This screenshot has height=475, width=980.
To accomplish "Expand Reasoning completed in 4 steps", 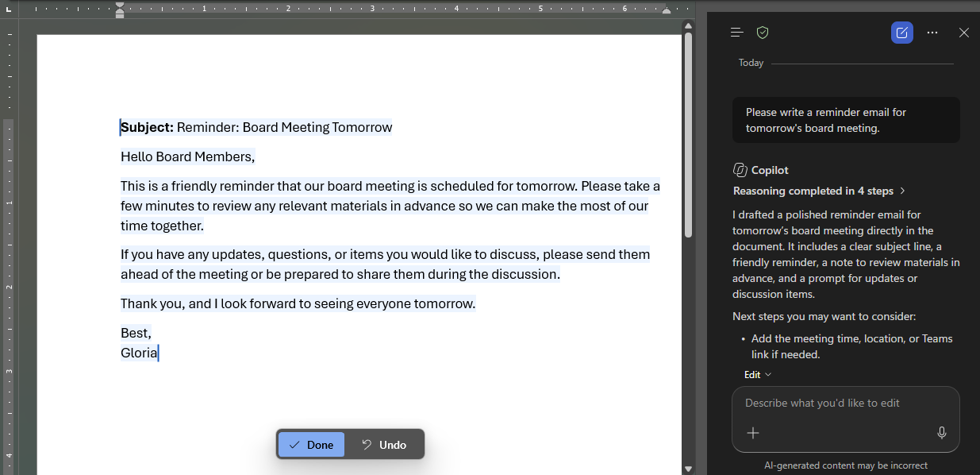I will click(820, 191).
